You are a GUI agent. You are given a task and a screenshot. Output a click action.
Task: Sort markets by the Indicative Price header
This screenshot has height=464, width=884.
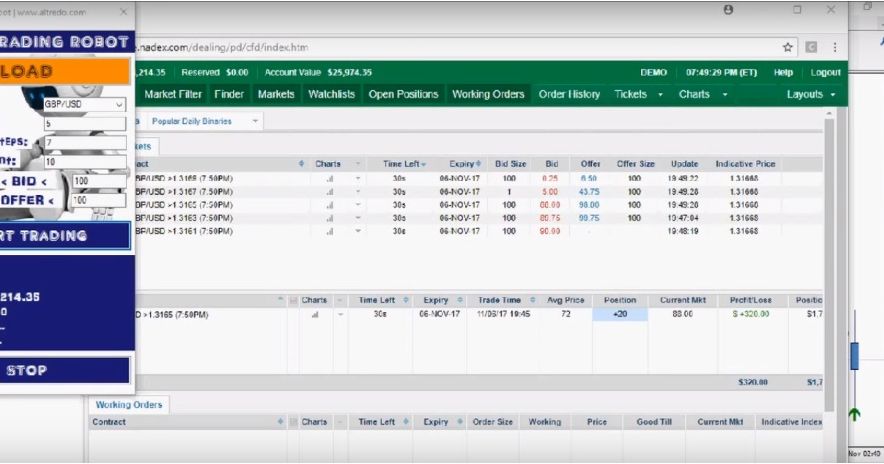point(745,164)
